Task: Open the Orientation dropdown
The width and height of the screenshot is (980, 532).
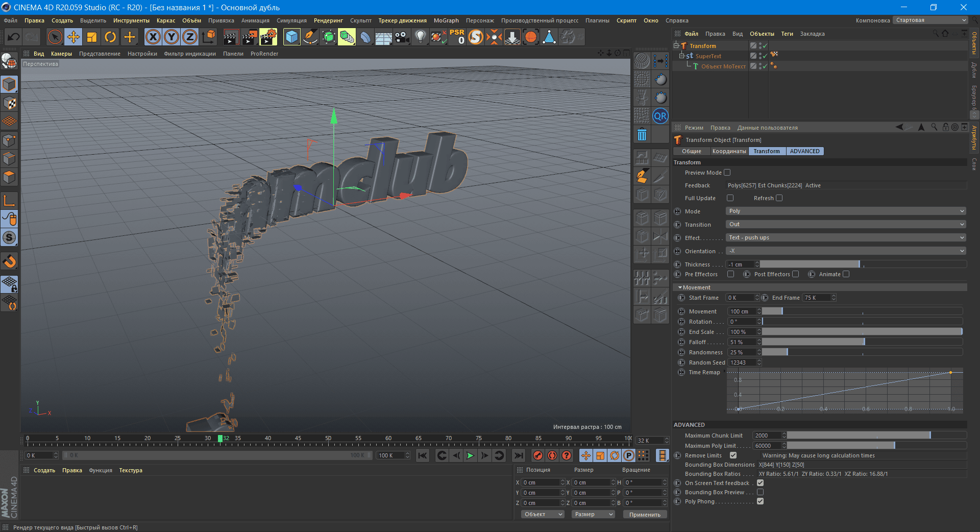Action: (x=846, y=251)
